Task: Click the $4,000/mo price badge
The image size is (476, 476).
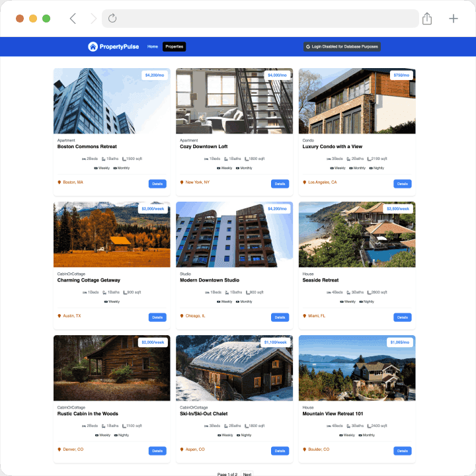Action: (x=277, y=75)
